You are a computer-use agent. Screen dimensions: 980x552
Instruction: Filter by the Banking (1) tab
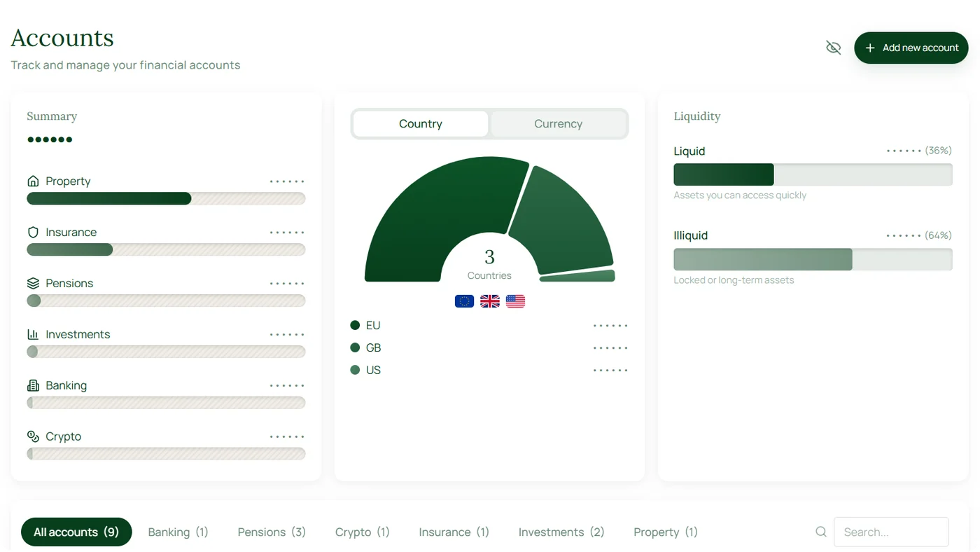click(178, 532)
